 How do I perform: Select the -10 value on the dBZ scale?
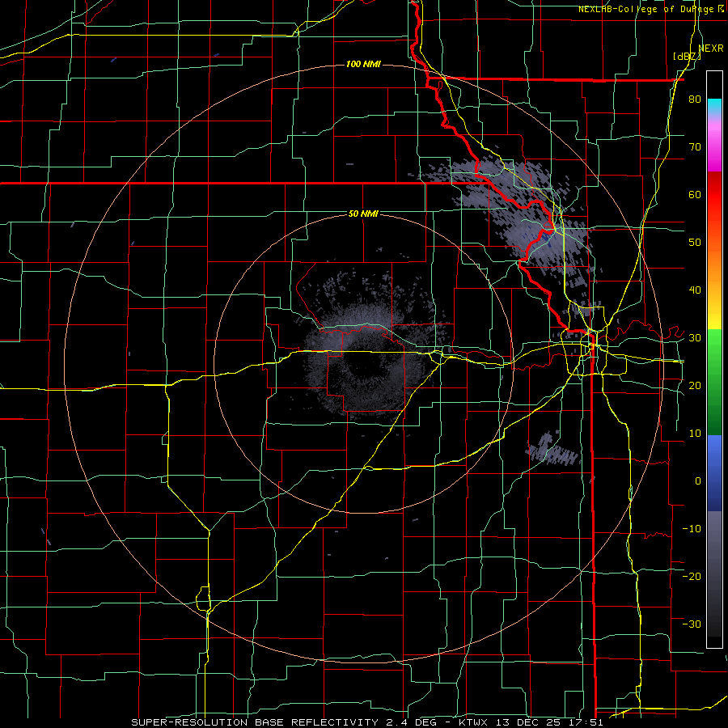click(x=692, y=528)
